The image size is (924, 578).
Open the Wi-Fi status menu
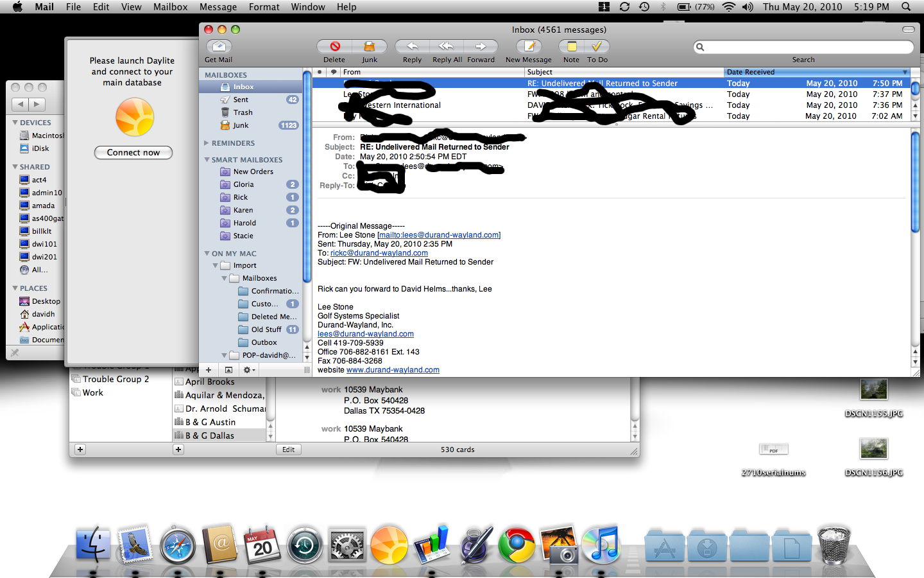728,7
